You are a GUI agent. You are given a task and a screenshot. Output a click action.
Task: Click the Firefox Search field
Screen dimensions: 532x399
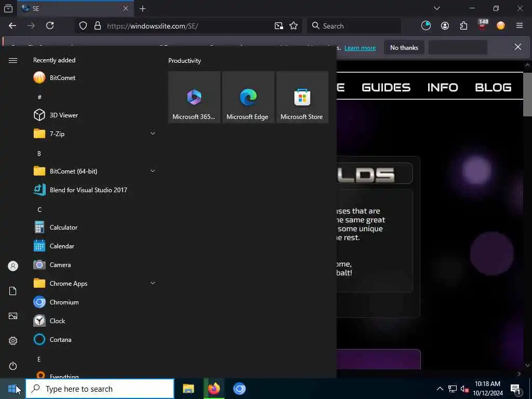[354, 26]
